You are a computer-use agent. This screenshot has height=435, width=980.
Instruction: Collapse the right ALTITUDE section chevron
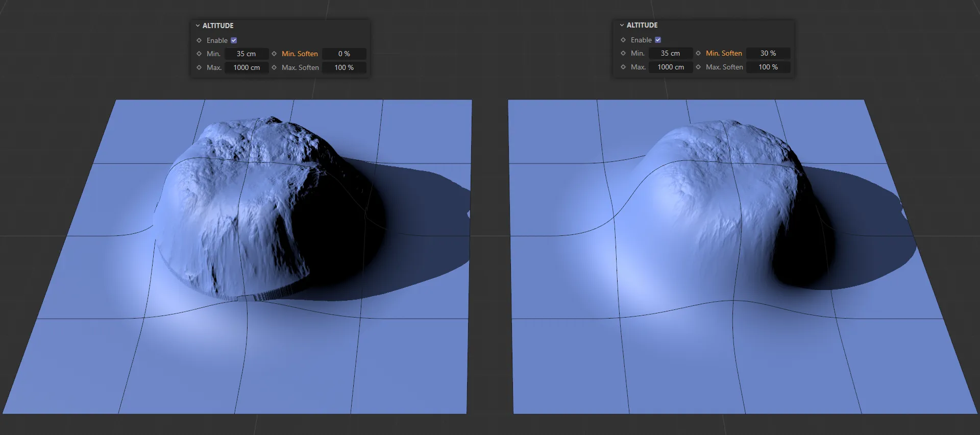pyautogui.click(x=622, y=25)
